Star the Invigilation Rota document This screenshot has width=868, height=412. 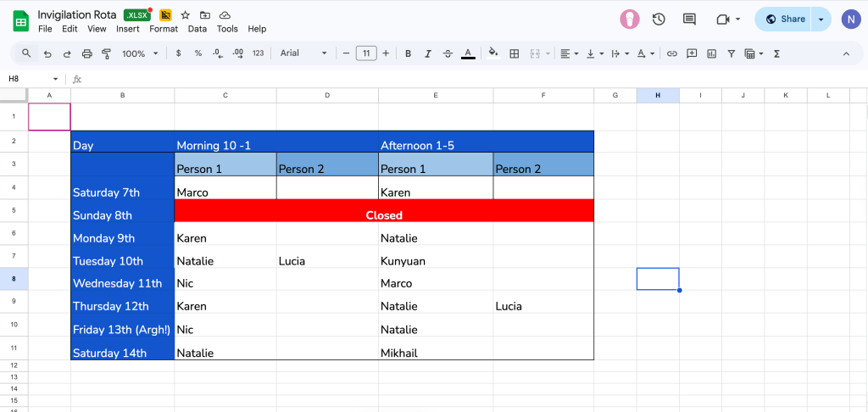pyautogui.click(x=186, y=15)
